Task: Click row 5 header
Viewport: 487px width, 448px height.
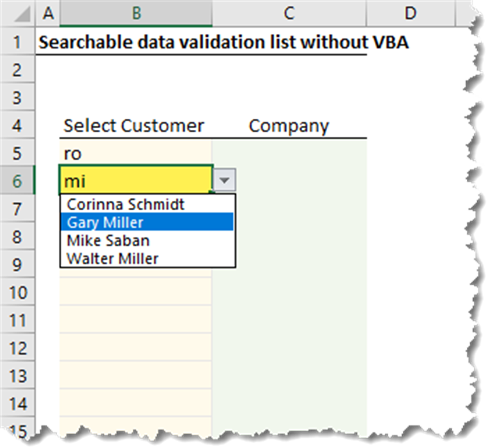Action: (19, 153)
